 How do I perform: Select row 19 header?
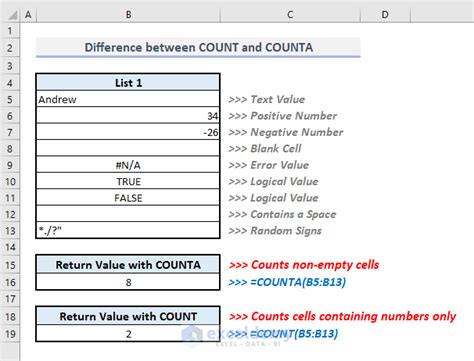point(10,334)
